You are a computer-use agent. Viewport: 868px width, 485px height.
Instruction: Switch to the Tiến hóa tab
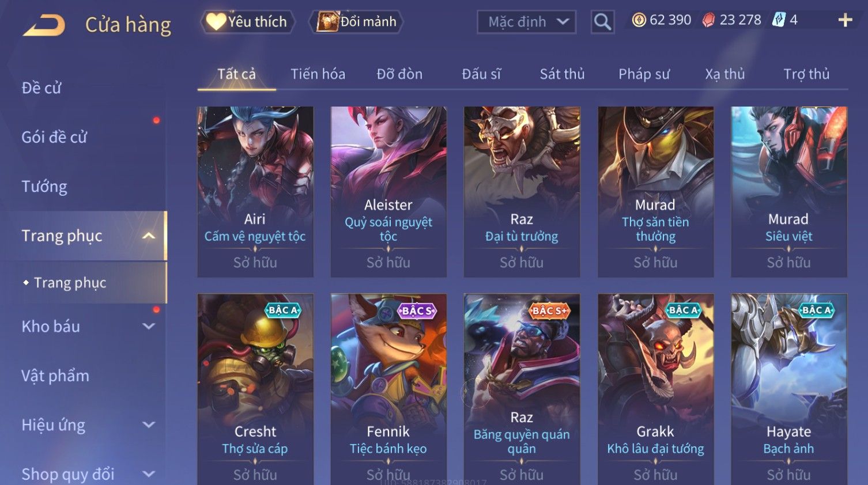pyautogui.click(x=318, y=74)
